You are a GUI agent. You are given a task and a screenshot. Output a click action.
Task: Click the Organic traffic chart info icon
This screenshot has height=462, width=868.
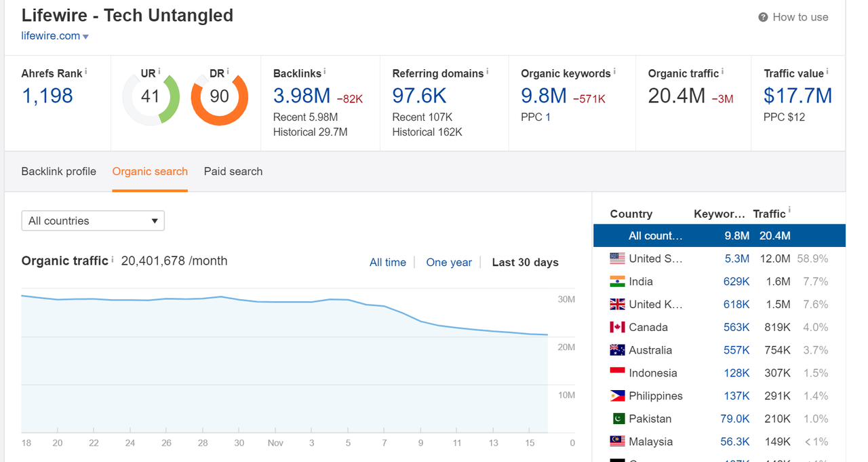click(x=113, y=259)
